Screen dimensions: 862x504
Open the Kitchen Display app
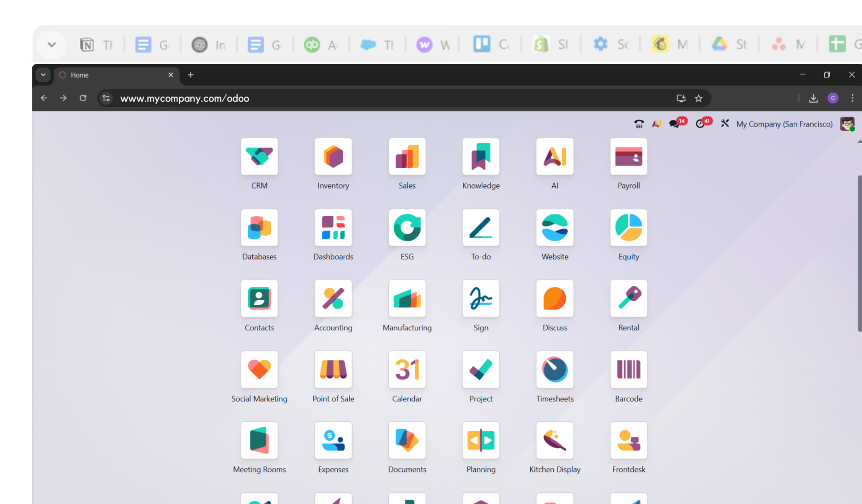pos(554,440)
